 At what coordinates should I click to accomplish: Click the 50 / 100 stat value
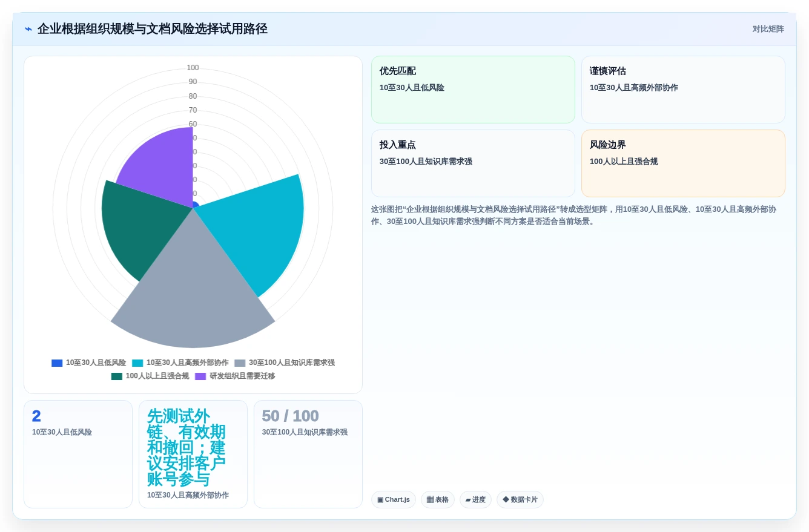coord(290,416)
